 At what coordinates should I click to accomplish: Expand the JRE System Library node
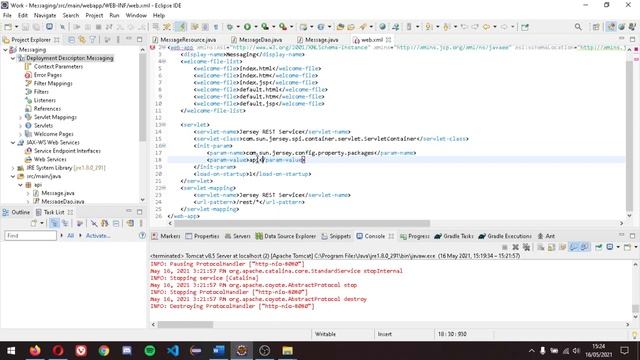(13, 168)
